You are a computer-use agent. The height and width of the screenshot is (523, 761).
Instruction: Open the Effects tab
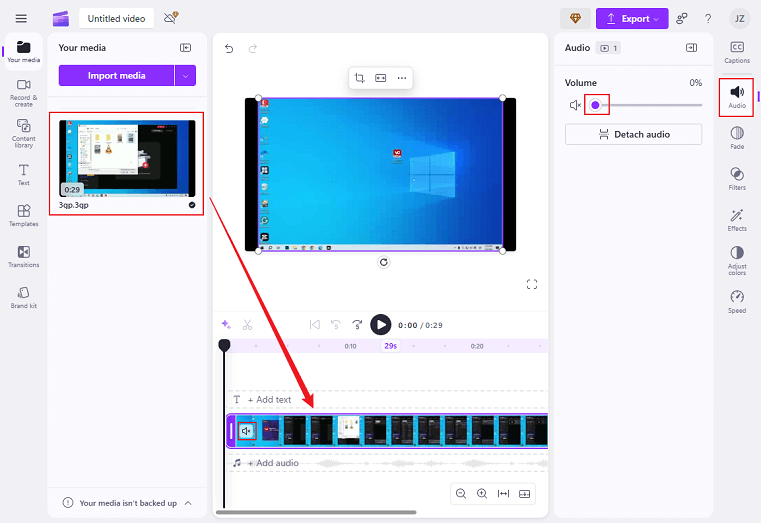coord(737,220)
